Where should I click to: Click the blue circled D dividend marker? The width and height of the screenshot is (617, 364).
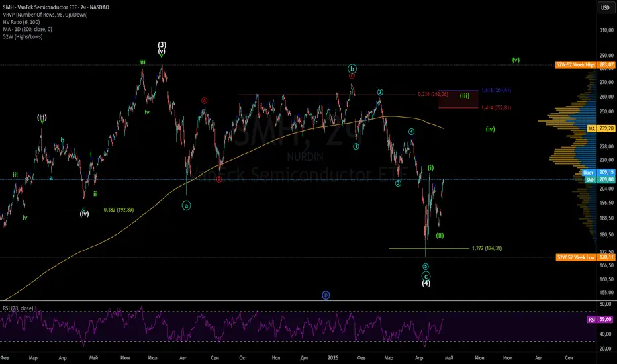pyautogui.click(x=326, y=295)
